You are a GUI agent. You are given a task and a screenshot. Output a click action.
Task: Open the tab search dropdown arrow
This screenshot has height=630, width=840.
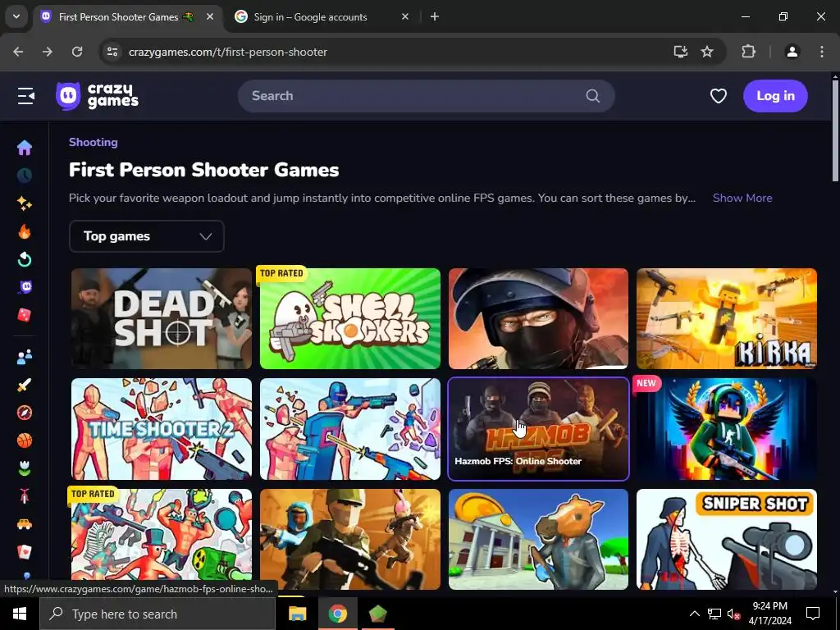tap(16, 16)
